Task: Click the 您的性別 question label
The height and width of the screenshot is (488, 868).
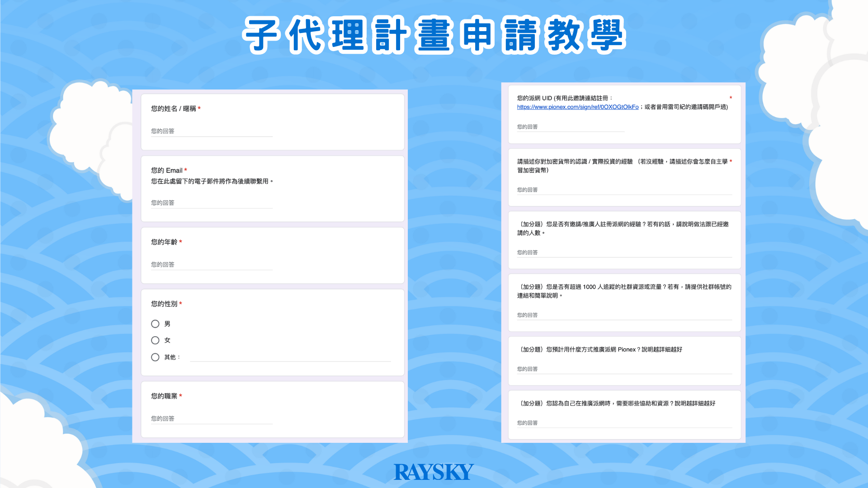Action: pyautogui.click(x=164, y=304)
